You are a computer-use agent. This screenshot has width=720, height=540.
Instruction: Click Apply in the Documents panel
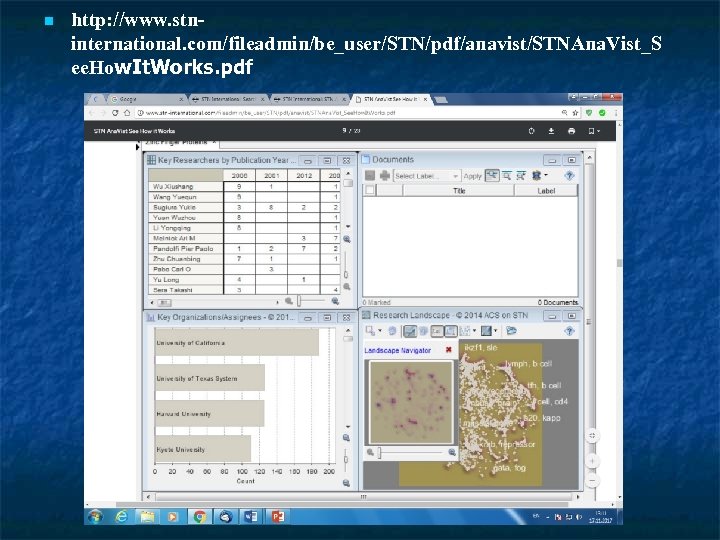point(472,176)
